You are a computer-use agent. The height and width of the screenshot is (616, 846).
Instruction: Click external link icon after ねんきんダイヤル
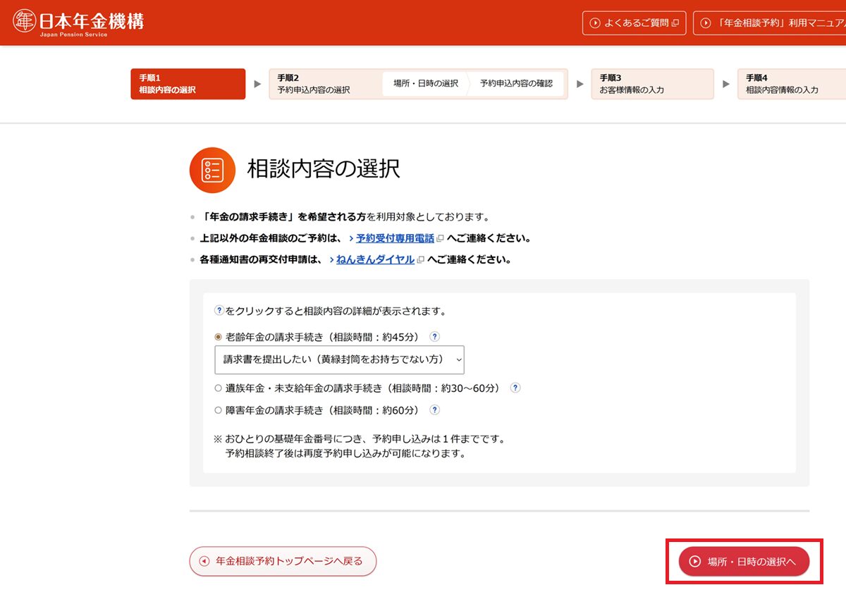(x=421, y=260)
